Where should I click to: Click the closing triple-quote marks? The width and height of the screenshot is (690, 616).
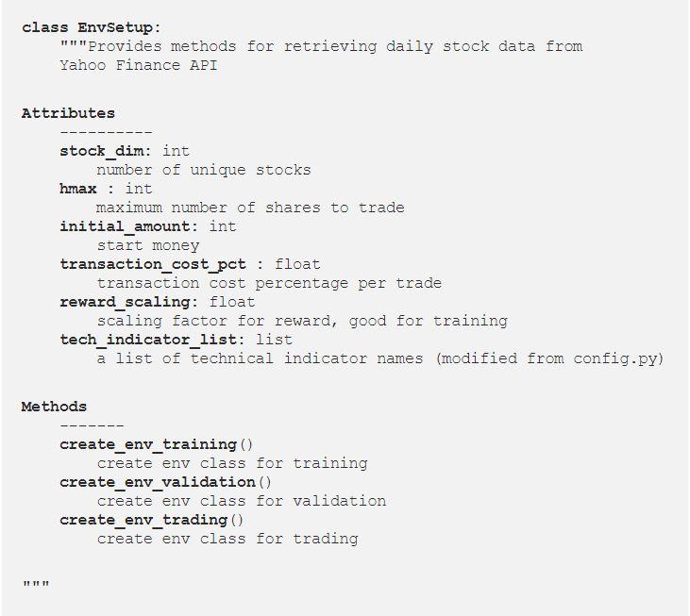tap(36, 585)
